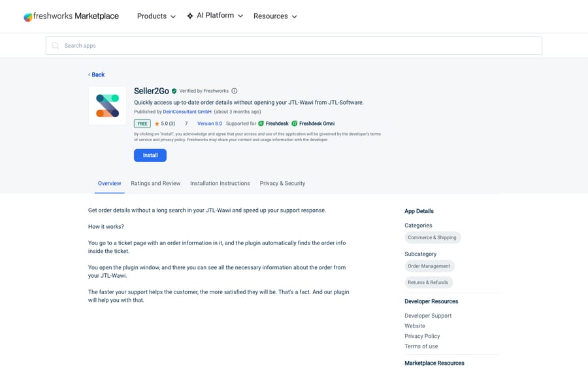Viewport: 588px width, 368px height.
Task: Click the AI Platform sparkle icon
Action: tap(190, 16)
